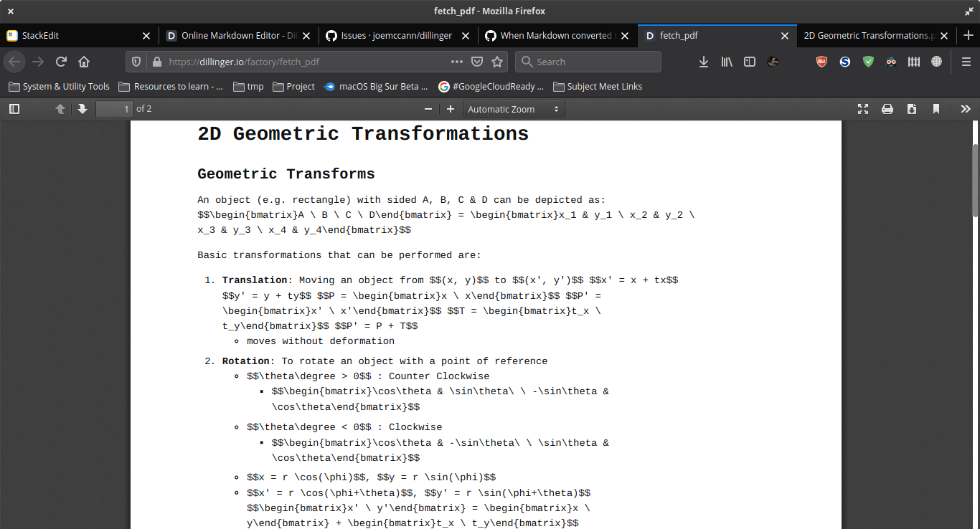Open the 2D Geometric Transformations tab
Image resolution: width=980 pixels, height=529 pixels.
870,35
